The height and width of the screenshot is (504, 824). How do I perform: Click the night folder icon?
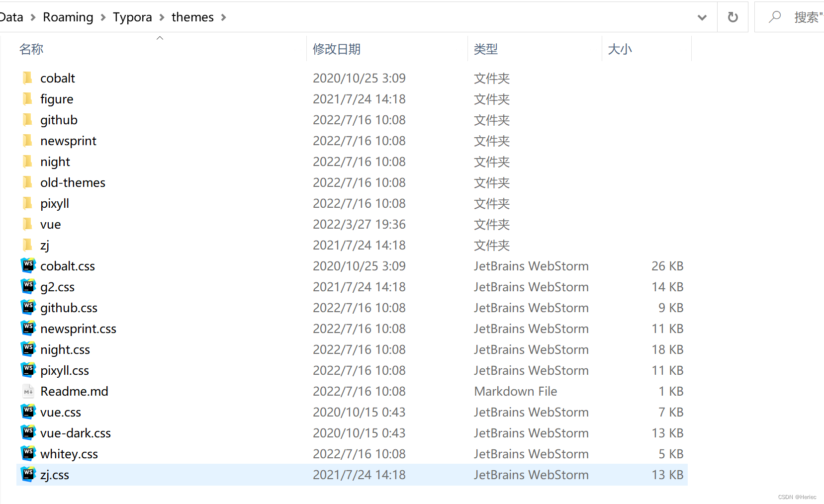27,162
